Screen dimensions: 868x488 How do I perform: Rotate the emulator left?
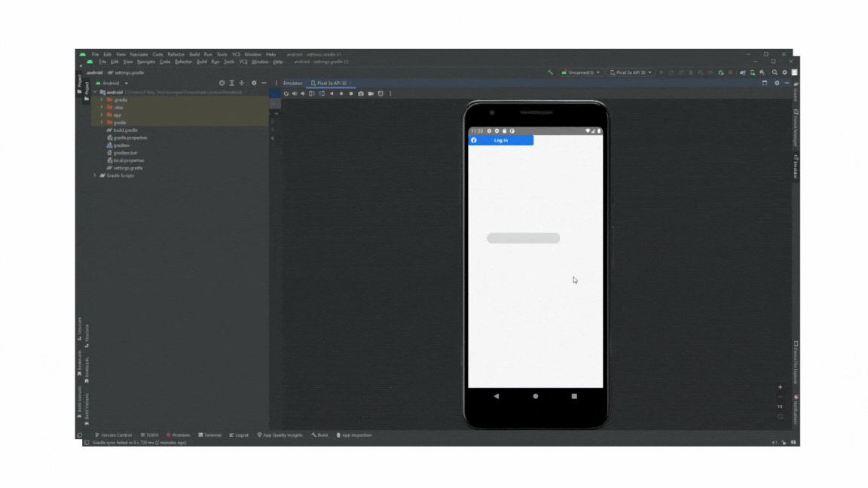312,93
